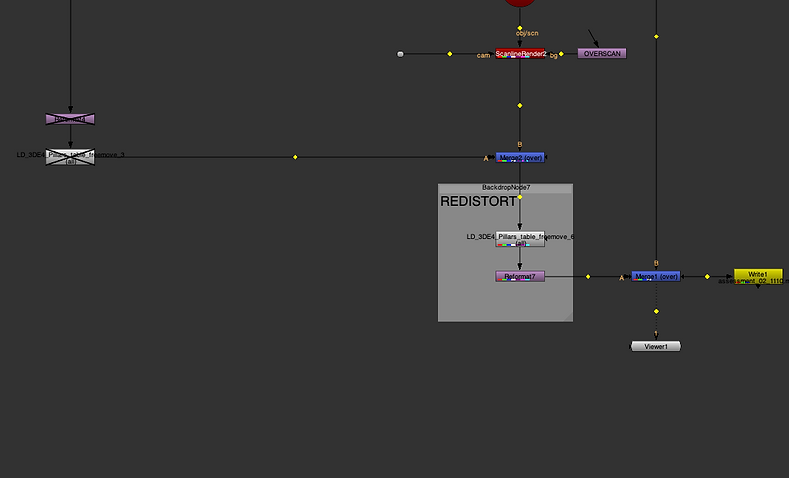Select the Reformat7 node

520,276
